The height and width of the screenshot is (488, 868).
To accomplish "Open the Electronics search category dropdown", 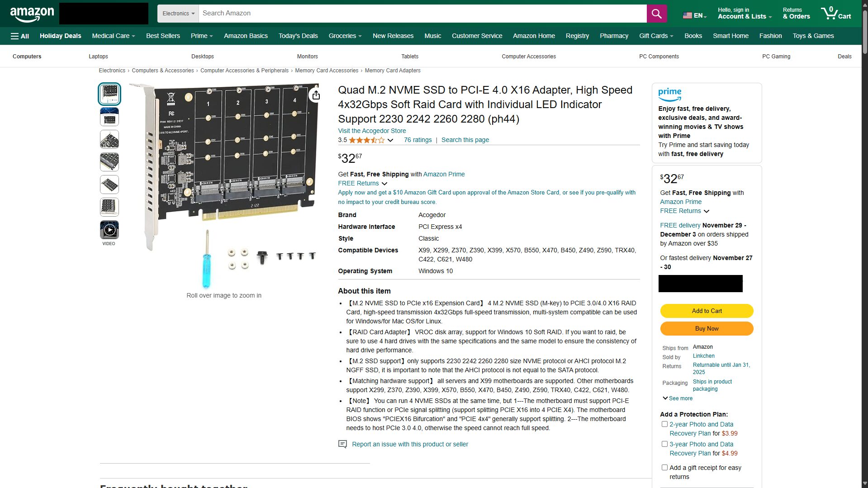I will point(178,14).
